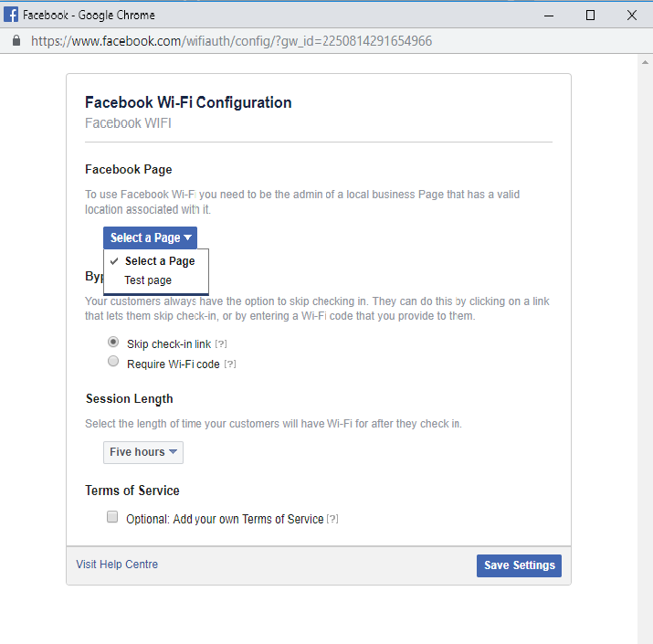The height and width of the screenshot is (644, 653).
Task: Open the Visit Help Centre link
Action: [x=117, y=565]
